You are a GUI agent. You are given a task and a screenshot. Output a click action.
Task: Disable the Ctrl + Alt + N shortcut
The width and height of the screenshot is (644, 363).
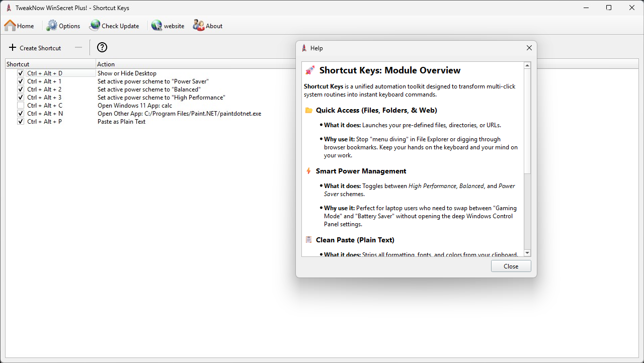pyautogui.click(x=21, y=114)
